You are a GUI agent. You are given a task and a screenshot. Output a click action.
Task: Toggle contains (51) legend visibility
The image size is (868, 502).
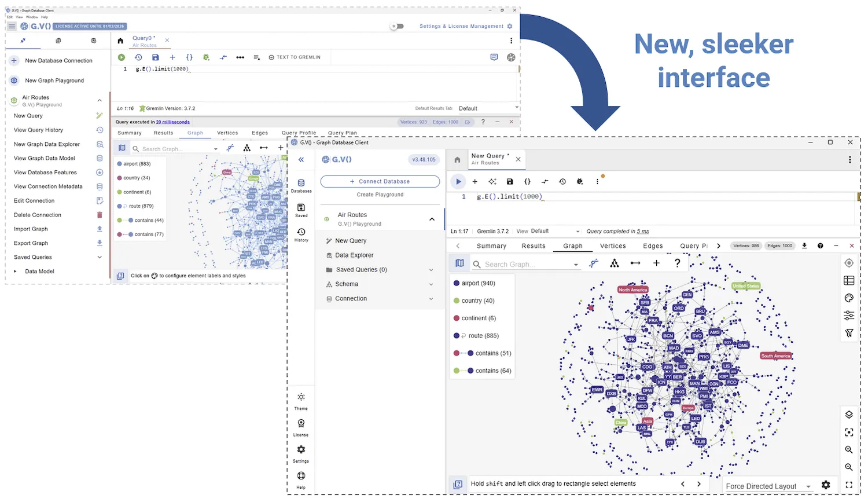[x=483, y=353]
